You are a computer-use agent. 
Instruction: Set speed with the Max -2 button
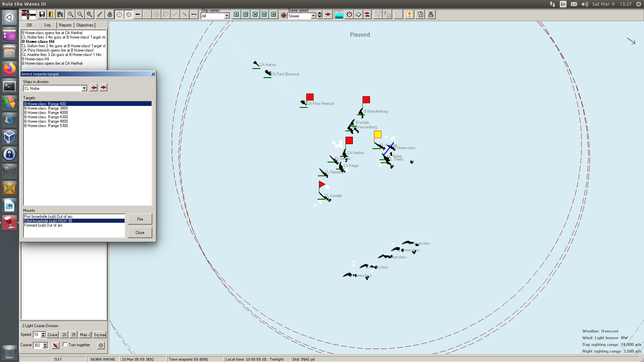tap(86, 335)
